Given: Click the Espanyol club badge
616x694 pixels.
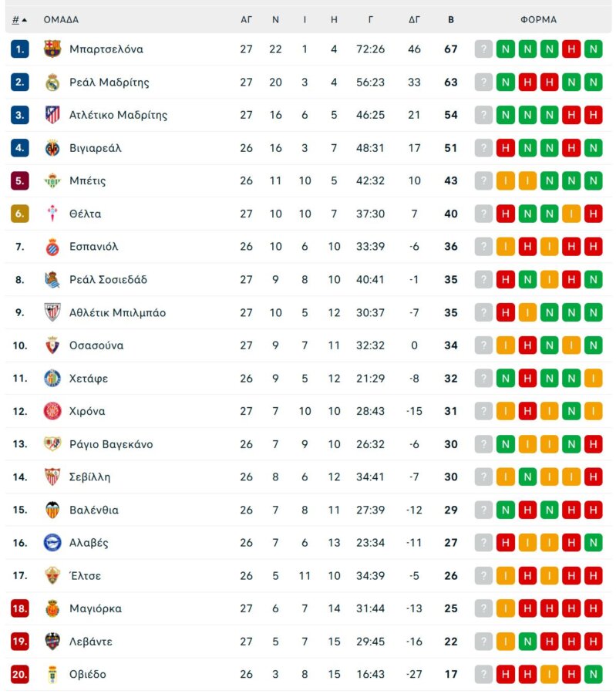Looking at the screenshot, I should (52, 246).
